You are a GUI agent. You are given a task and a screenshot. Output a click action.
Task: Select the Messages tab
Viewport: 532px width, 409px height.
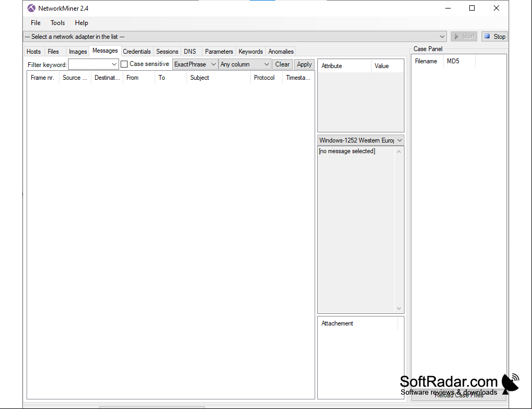105,51
